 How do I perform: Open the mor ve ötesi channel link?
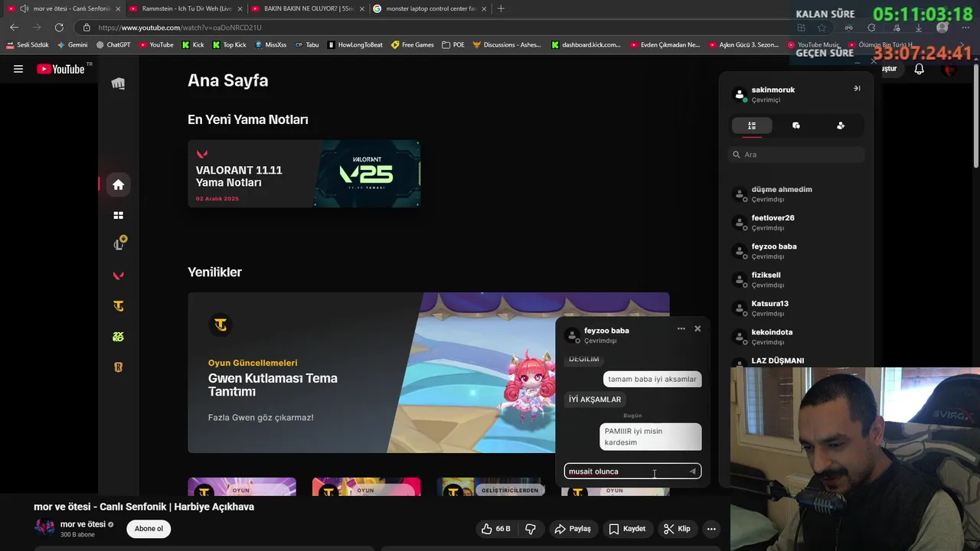(83, 524)
